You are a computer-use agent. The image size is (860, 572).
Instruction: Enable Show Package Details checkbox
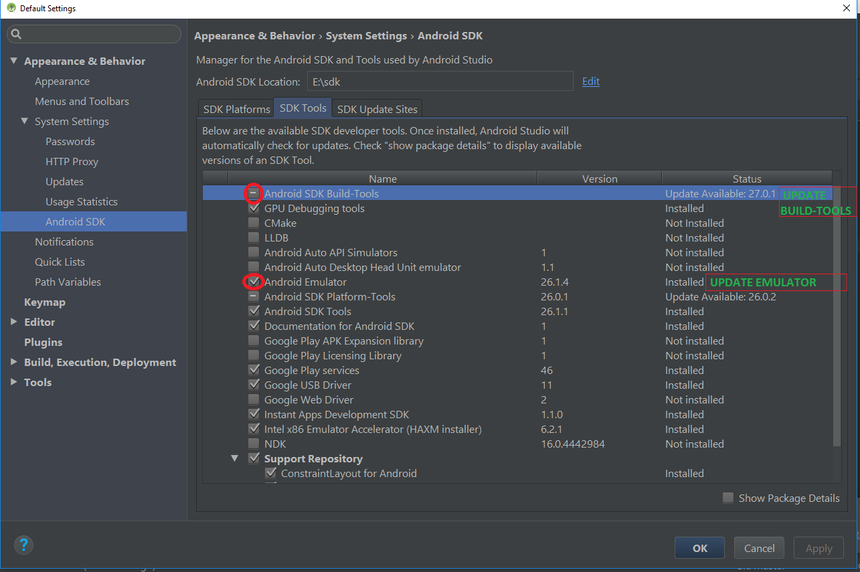(728, 498)
